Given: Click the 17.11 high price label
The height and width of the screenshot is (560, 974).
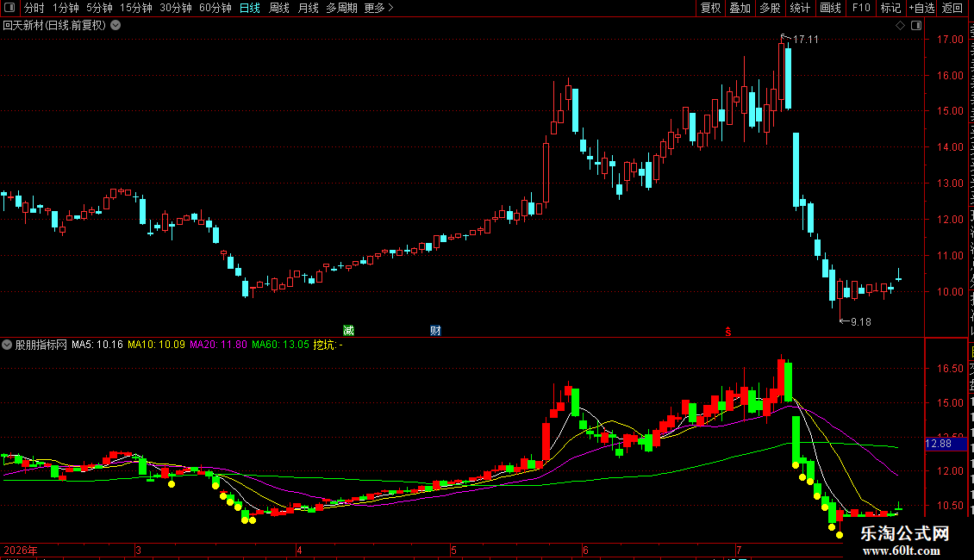Looking at the screenshot, I should 806,39.
